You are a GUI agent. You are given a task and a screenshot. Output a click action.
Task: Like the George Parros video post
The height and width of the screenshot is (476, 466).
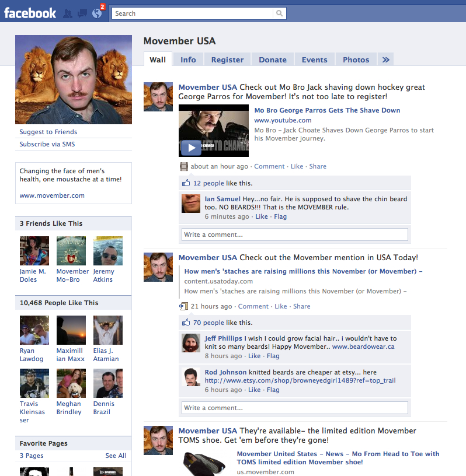pyautogui.click(x=297, y=166)
